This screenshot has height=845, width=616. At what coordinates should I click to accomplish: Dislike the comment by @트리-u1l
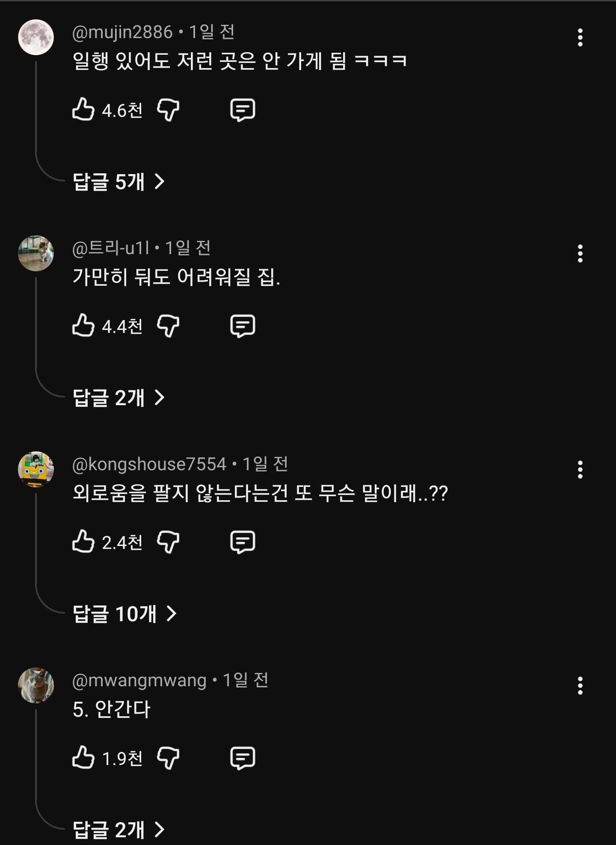(168, 326)
